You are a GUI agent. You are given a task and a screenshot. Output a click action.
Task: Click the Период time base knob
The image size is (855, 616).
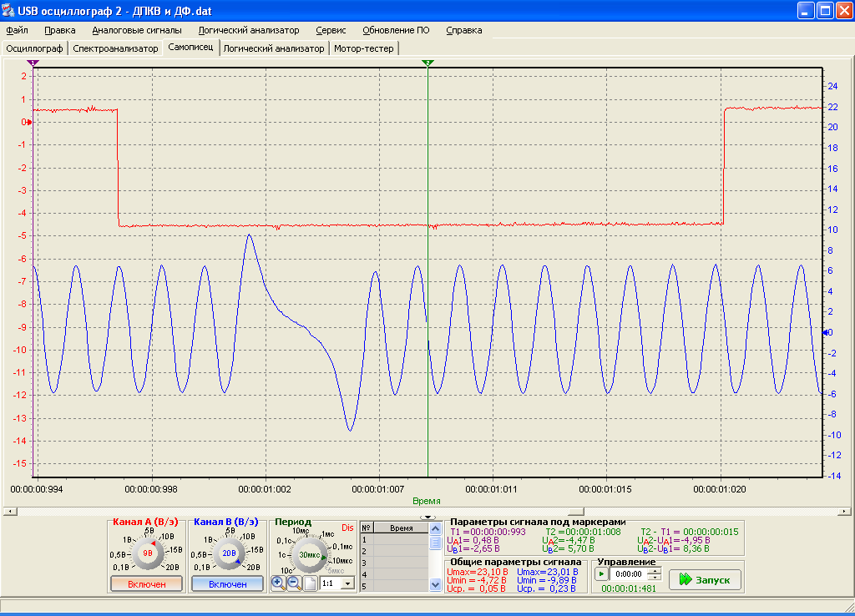coord(309,555)
